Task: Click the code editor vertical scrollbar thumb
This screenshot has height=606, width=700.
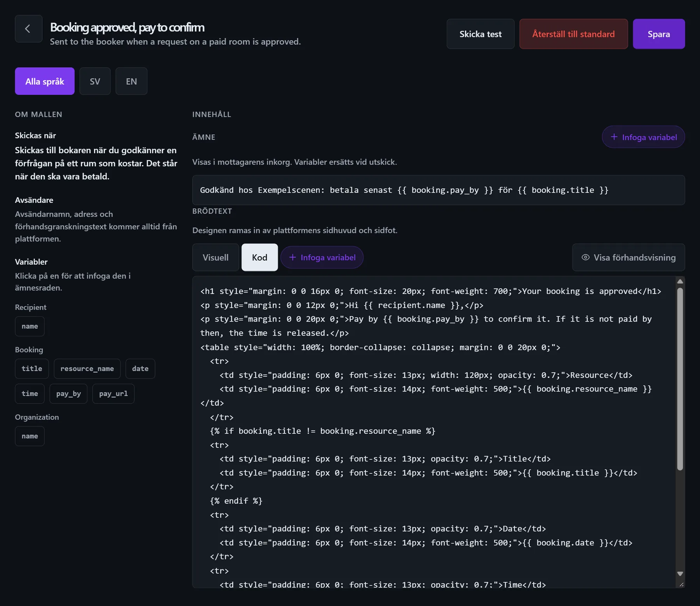Action: (680, 379)
